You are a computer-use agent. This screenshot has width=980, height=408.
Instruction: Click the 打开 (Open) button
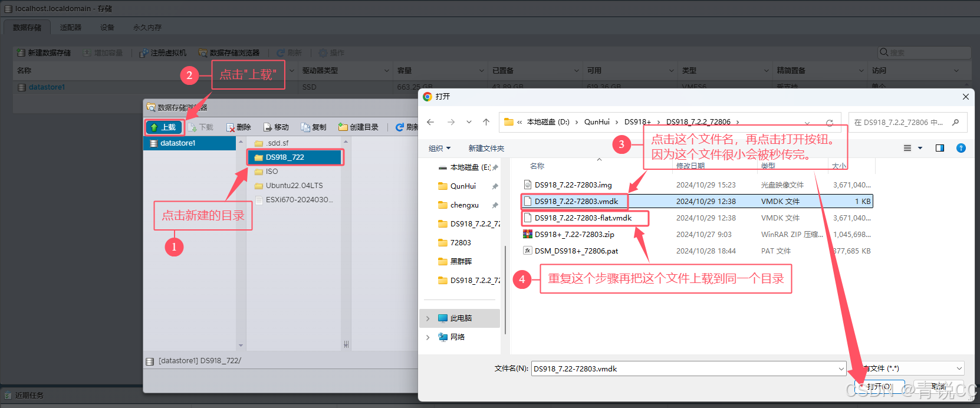880,386
